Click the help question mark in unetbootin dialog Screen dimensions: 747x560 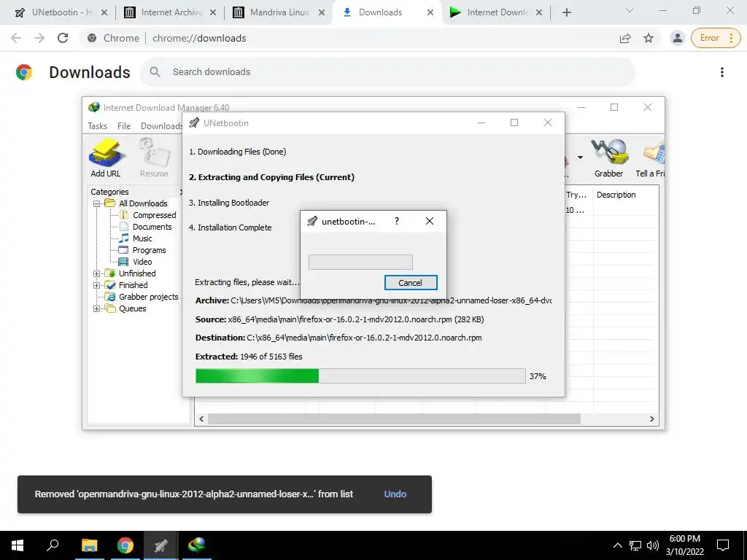tap(396, 221)
